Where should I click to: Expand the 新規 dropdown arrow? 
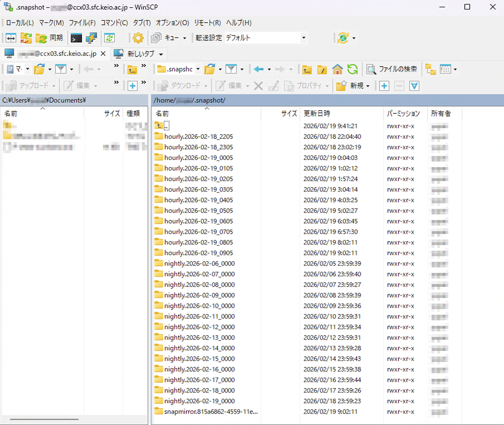pyautogui.click(x=368, y=86)
